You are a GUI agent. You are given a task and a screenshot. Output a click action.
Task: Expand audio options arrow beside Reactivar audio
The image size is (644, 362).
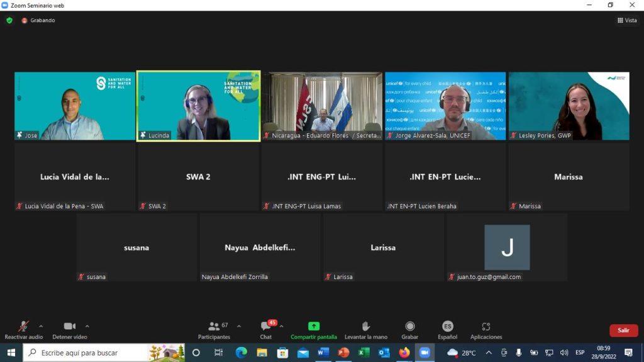click(41, 326)
